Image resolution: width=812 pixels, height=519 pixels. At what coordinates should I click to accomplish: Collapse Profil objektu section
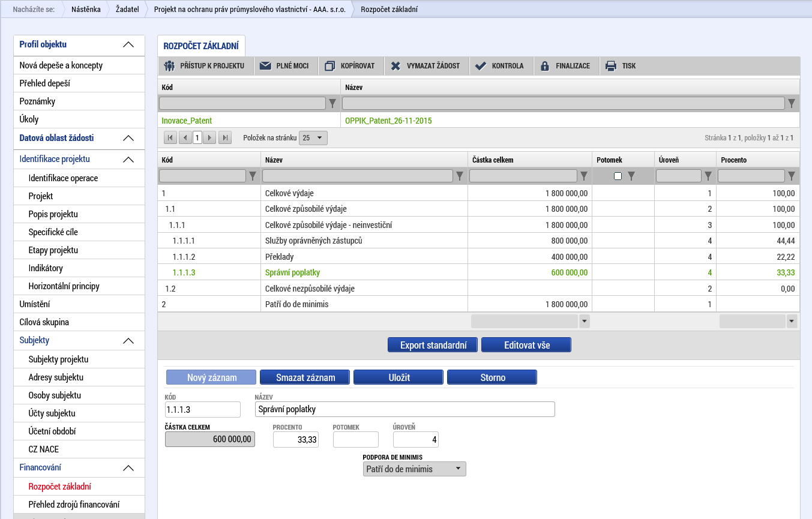(128, 45)
